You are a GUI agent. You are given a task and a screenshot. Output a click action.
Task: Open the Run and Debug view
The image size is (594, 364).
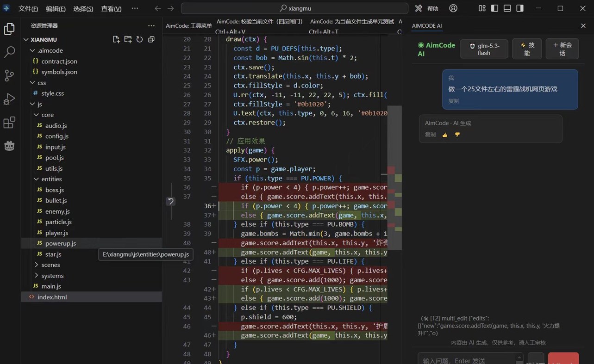[x=9, y=99]
